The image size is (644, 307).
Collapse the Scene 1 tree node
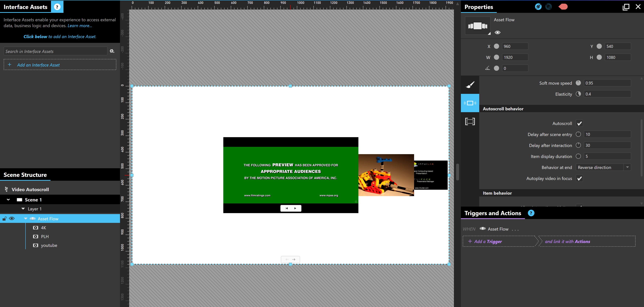point(8,200)
